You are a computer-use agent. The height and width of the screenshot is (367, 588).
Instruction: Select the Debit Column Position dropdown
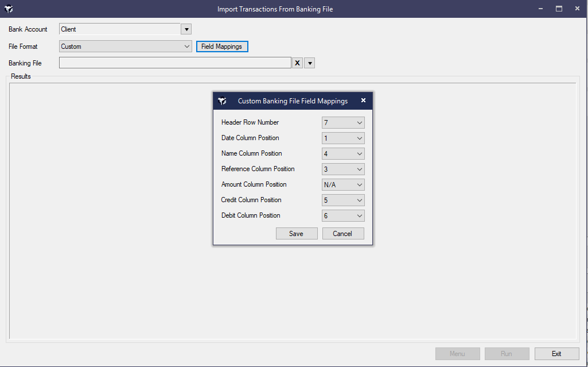pyautogui.click(x=343, y=216)
